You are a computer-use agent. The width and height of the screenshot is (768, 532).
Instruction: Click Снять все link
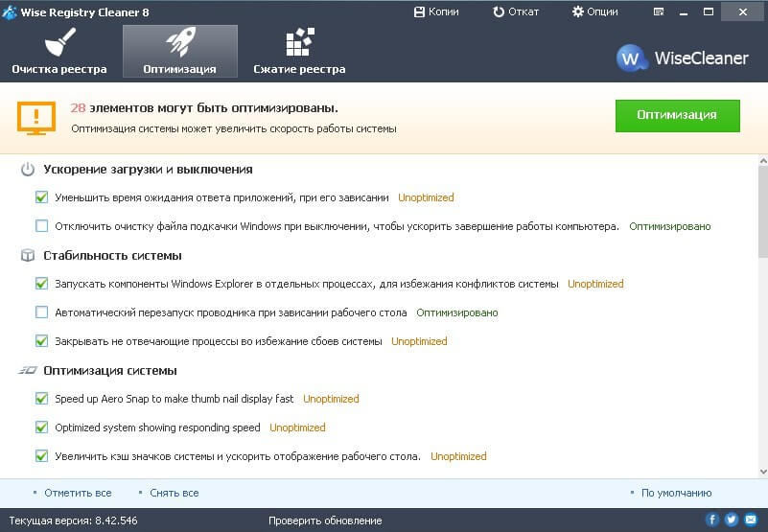click(175, 493)
